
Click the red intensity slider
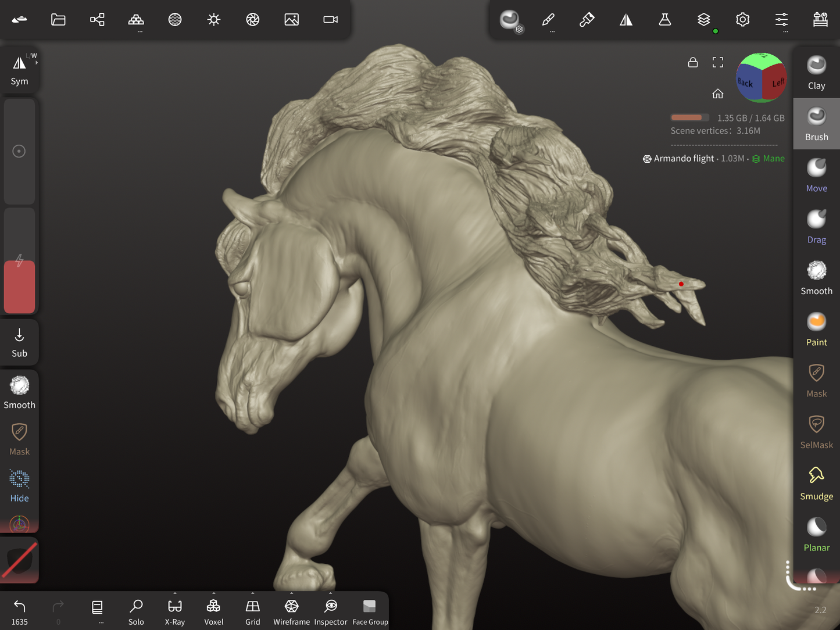pos(19,286)
